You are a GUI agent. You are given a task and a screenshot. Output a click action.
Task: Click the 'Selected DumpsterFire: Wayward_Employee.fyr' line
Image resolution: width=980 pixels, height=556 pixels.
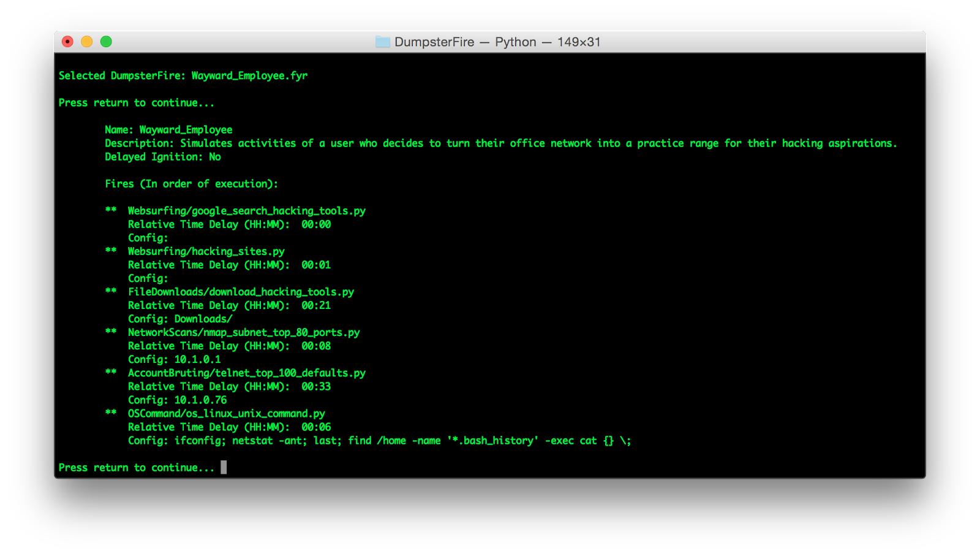click(x=183, y=75)
